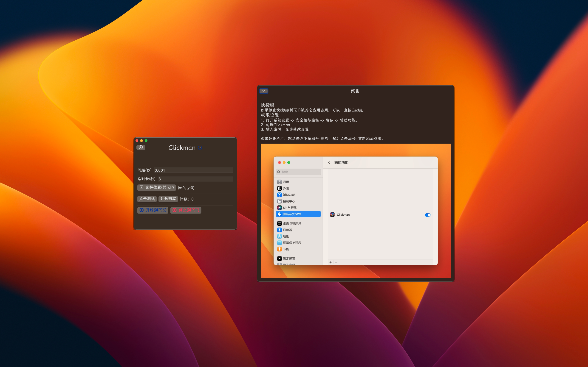The height and width of the screenshot is (367, 588).
Task: Click the 总时长(秒) total duration field
Action: pos(195,179)
